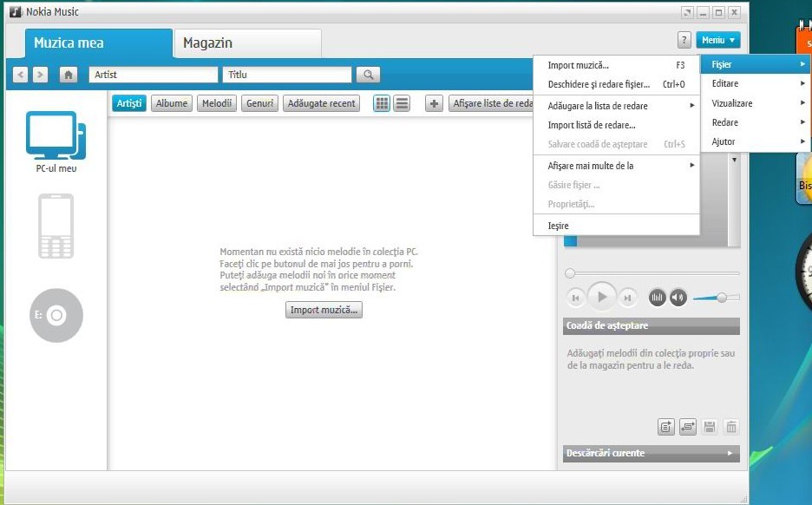Expand the Descărcări curente panel
812x505 pixels.
651,453
